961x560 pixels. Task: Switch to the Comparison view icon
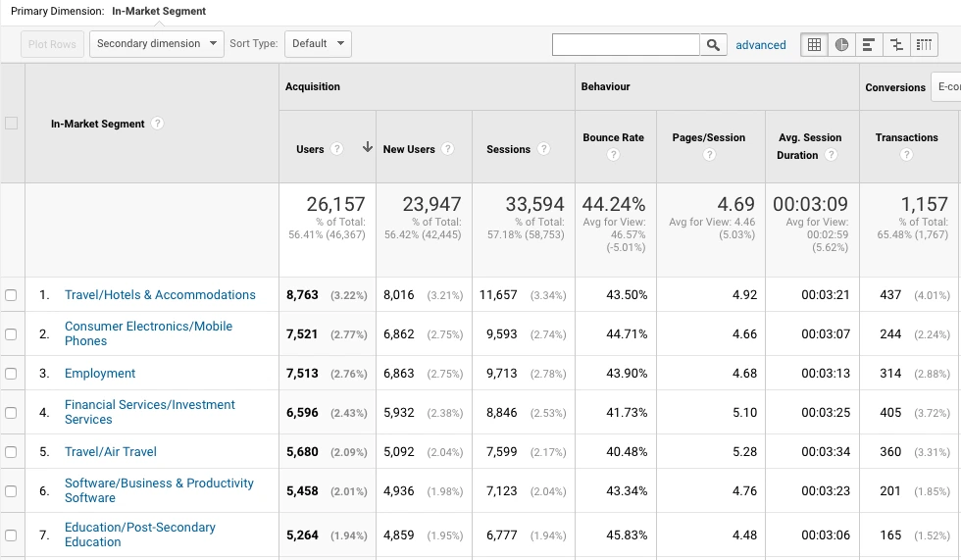[896, 45]
